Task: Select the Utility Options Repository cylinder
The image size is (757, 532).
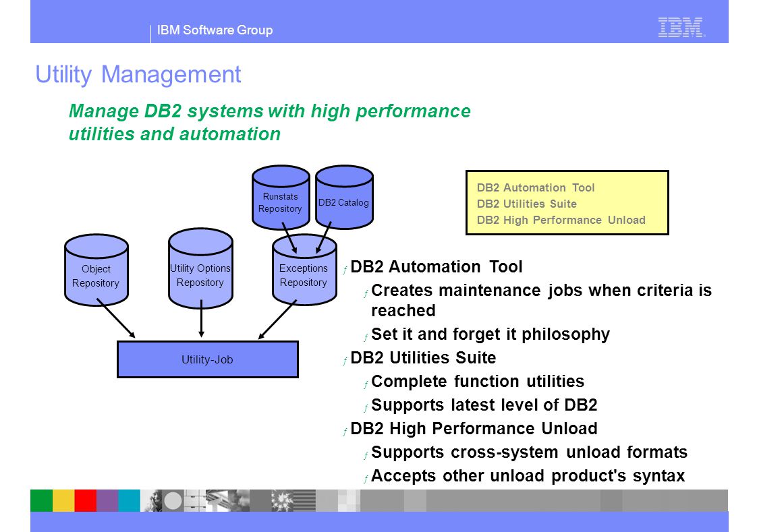Action: tap(200, 268)
